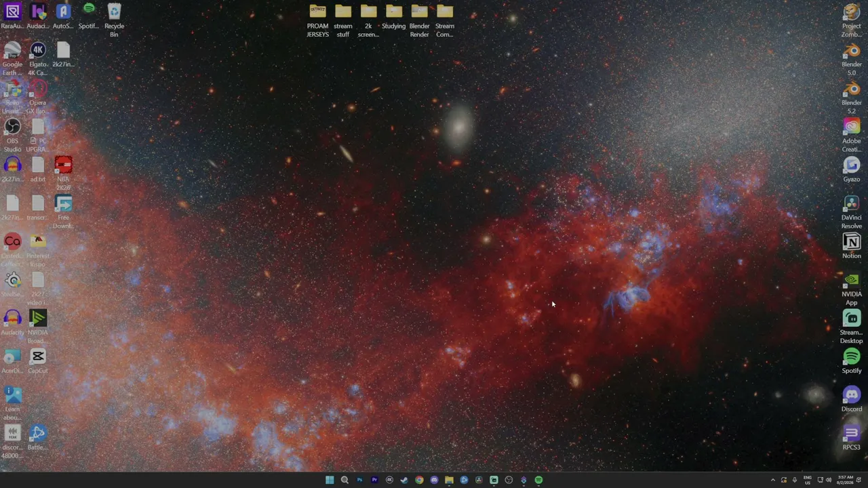
Task: Select the Spotify shortcut beside the Recycle Bin
Action: click(89, 16)
